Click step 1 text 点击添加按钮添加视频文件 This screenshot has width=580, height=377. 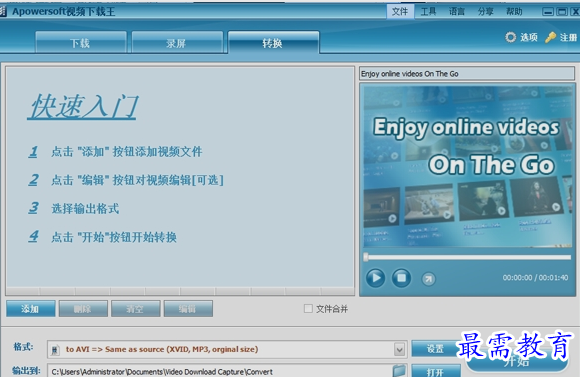tap(127, 152)
